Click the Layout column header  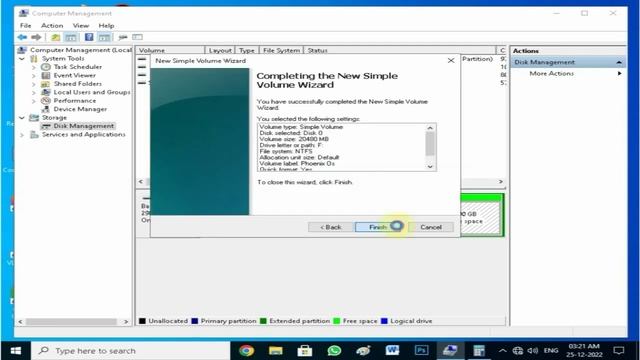(220, 50)
